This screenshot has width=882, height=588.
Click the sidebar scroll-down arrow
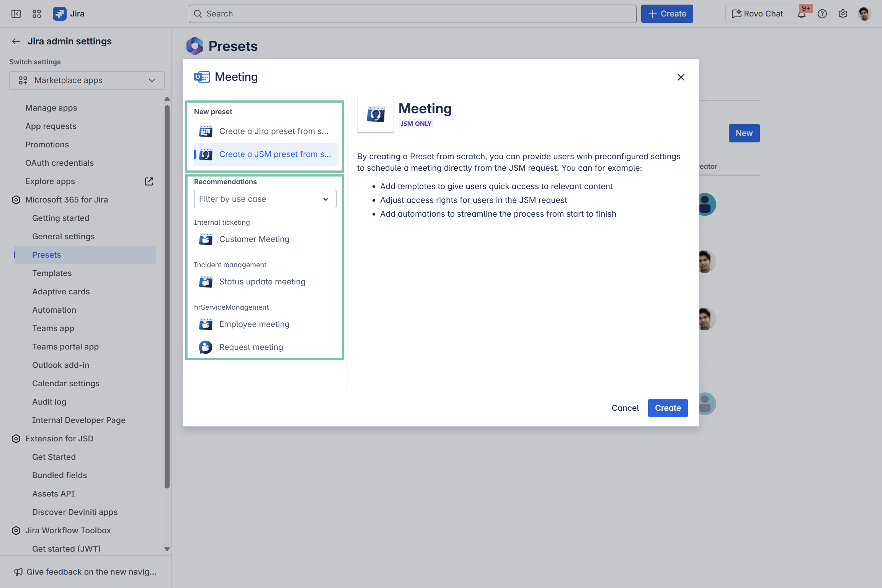coord(167,549)
